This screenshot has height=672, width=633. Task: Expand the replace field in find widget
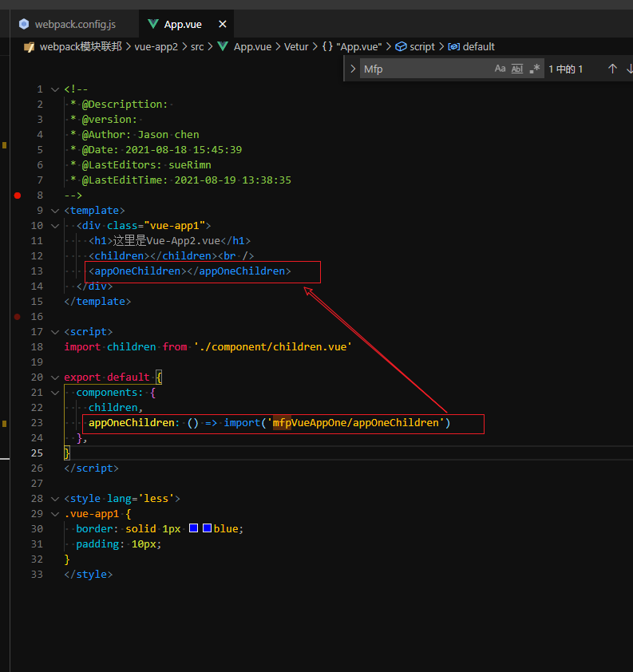click(x=353, y=69)
